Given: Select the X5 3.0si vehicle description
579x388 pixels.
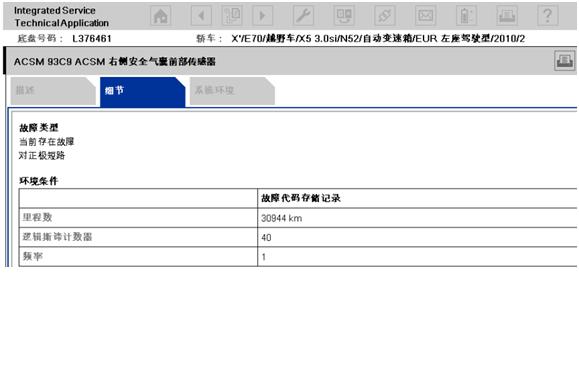Looking at the screenshot, I should [x=378, y=39].
